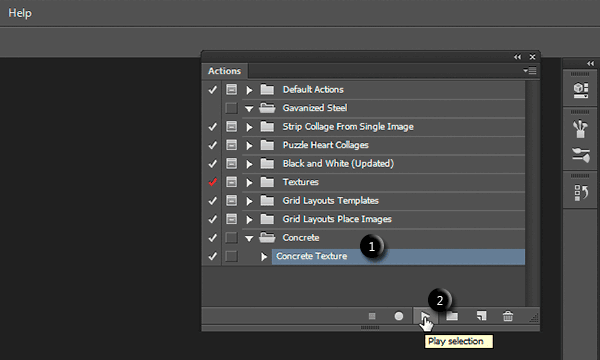
Task: Open the Brush Presets panel icon
Action: tap(580, 129)
